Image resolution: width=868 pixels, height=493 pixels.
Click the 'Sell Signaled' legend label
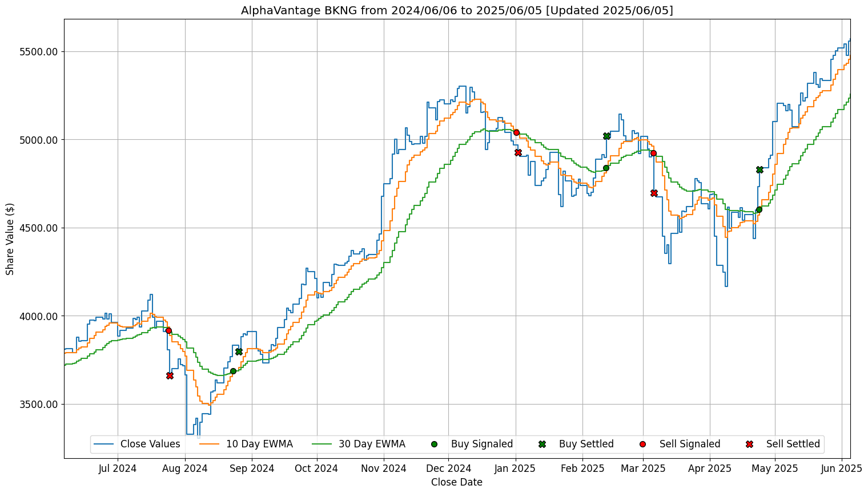pos(690,444)
